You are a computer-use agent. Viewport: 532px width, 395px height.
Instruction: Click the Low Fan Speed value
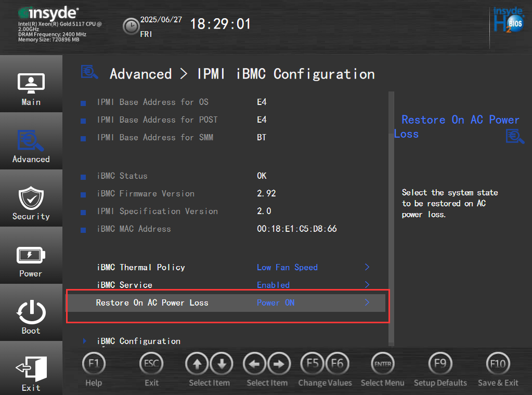[287, 267]
